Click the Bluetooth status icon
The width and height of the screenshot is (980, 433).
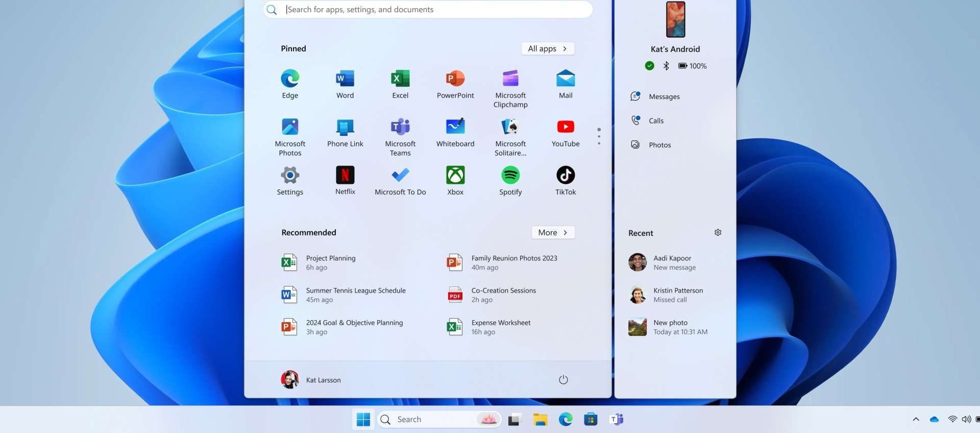click(666, 65)
